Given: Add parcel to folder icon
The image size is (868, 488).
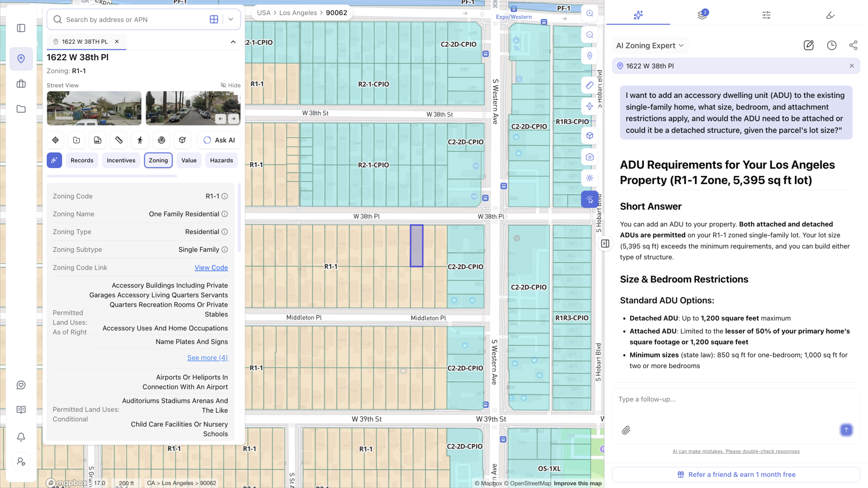Looking at the screenshot, I should 76,140.
